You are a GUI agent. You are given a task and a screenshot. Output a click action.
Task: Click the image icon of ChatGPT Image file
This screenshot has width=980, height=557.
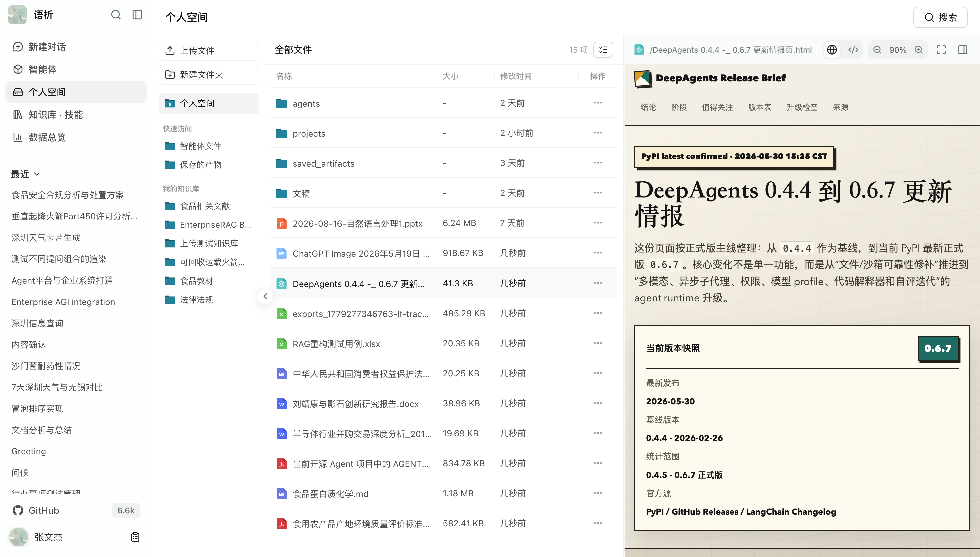282,253
